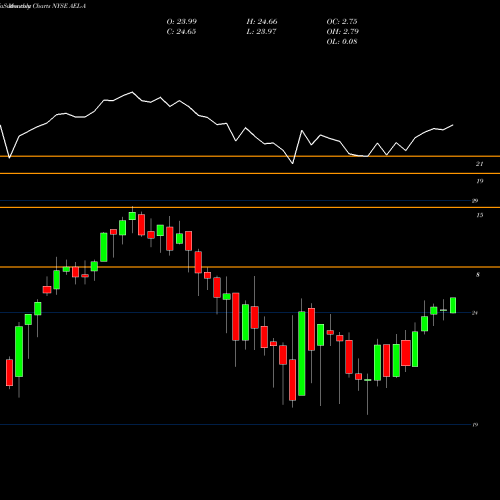This screenshot has width=500, height=500.
Task: Select the OL: 0.08 reading
Action: [342, 42]
